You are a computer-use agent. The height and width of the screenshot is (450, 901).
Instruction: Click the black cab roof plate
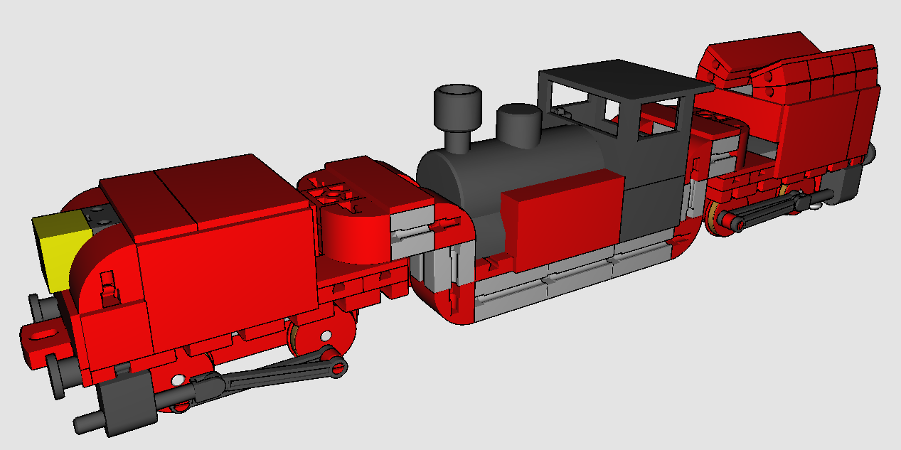(615, 78)
